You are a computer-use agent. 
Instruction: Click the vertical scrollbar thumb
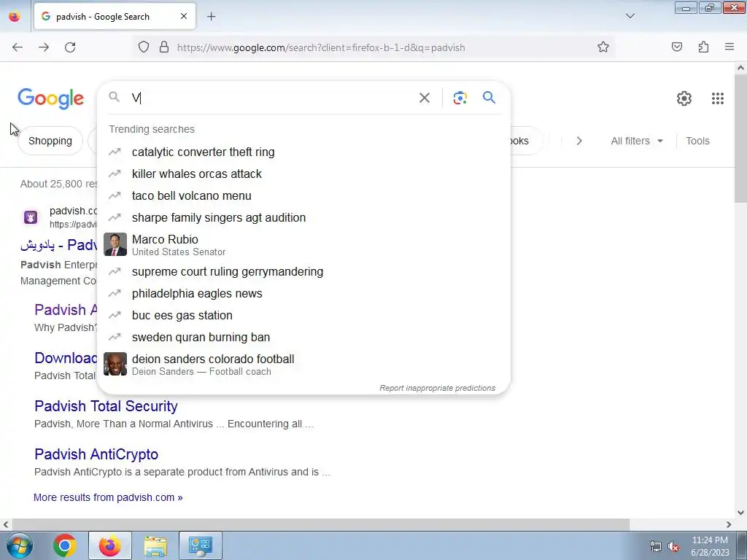[x=741, y=138]
